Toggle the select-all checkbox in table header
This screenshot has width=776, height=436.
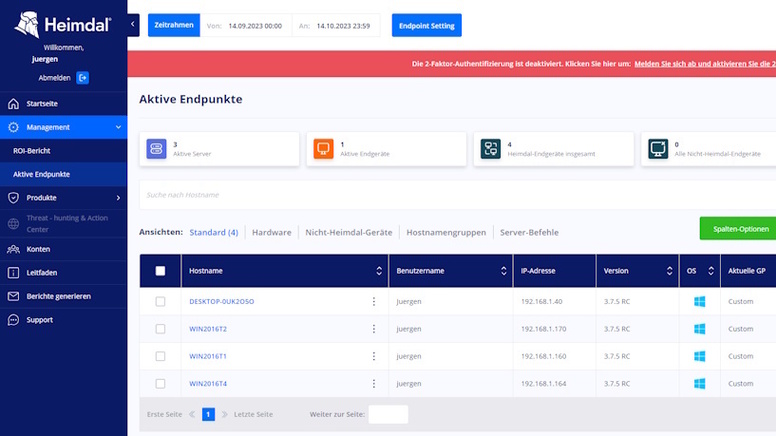pyautogui.click(x=160, y=271)
